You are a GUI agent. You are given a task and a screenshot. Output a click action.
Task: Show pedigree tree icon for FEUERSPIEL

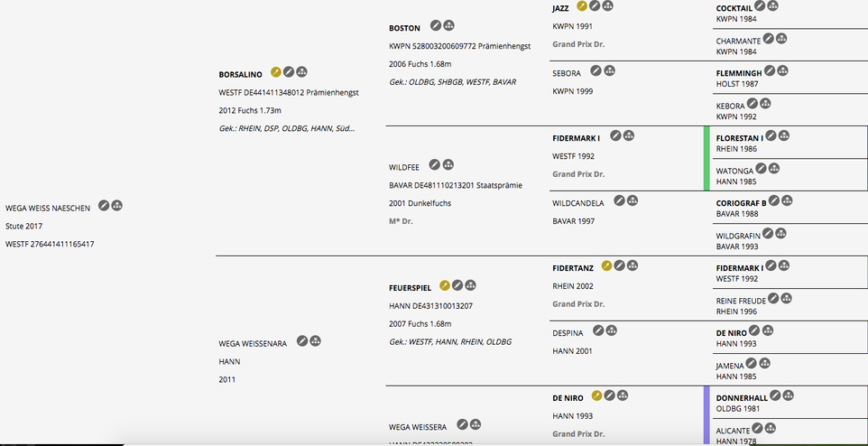click(470, 285)
